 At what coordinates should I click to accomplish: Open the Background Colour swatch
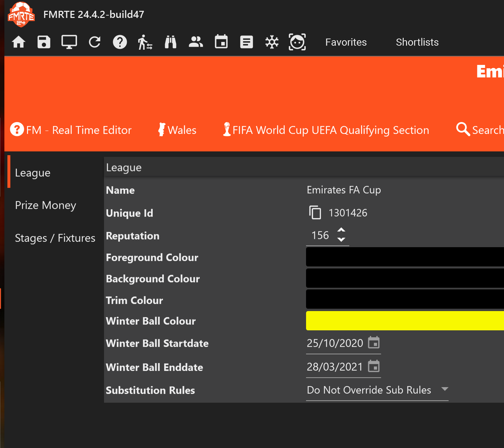click(405, 278)
